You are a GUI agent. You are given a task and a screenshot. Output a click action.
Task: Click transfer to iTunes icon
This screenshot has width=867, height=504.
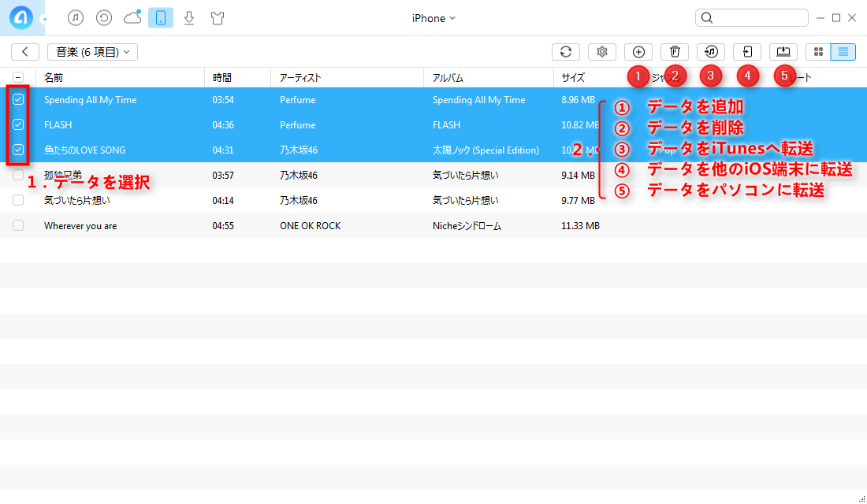pyautogui.click(x=711, y=52)
